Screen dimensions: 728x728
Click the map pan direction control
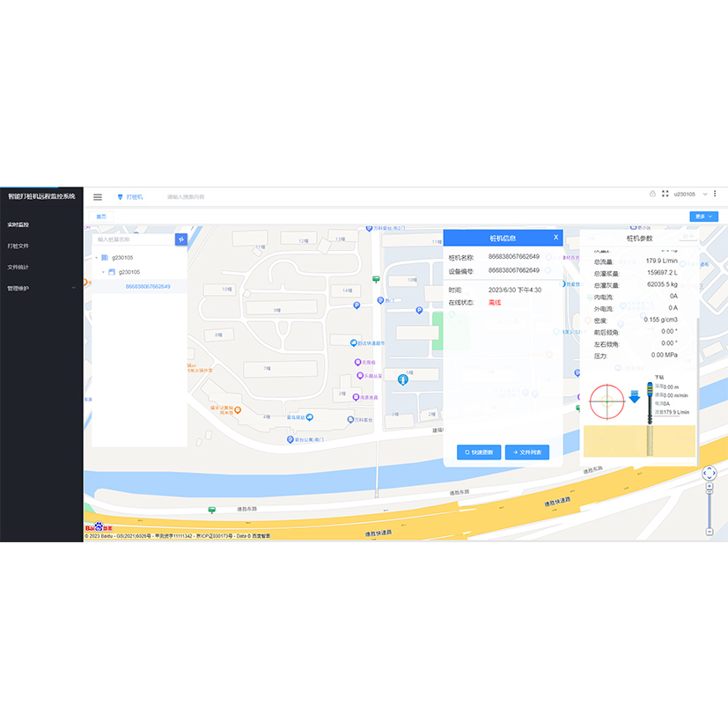pos(710,474)
